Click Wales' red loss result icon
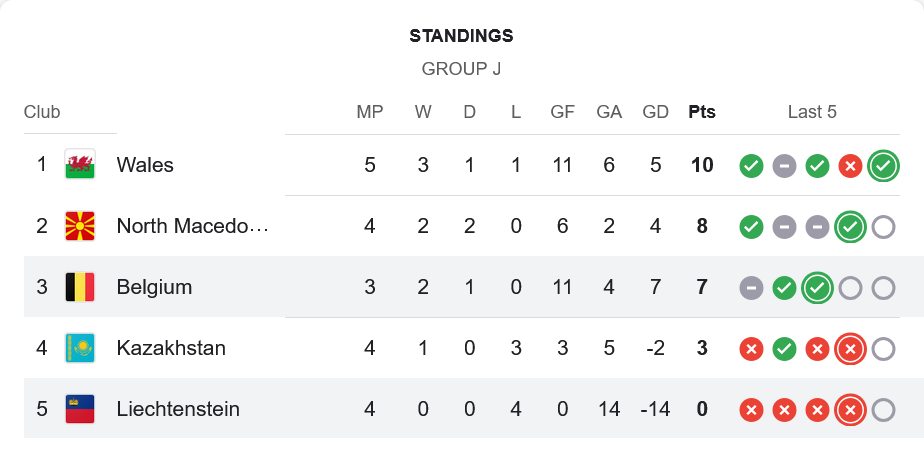Viewport: 924px width, 456px height. point(850,166)
